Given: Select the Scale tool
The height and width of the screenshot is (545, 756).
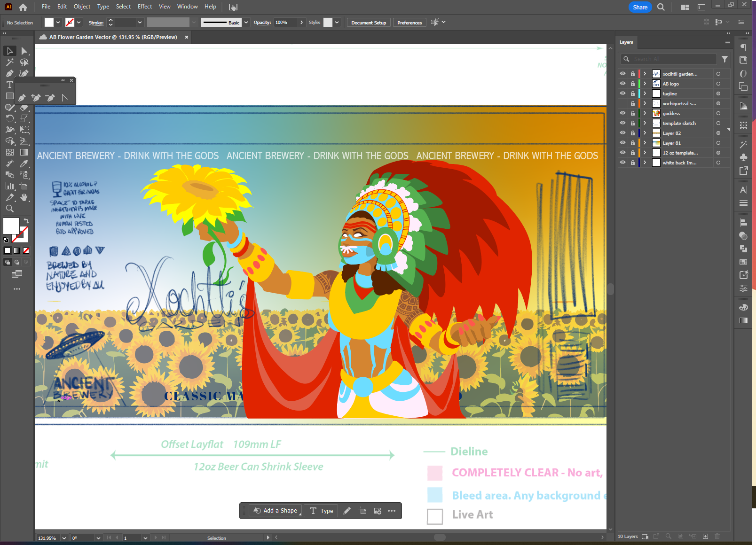Looking at the screenshot, I should [24, 118].
